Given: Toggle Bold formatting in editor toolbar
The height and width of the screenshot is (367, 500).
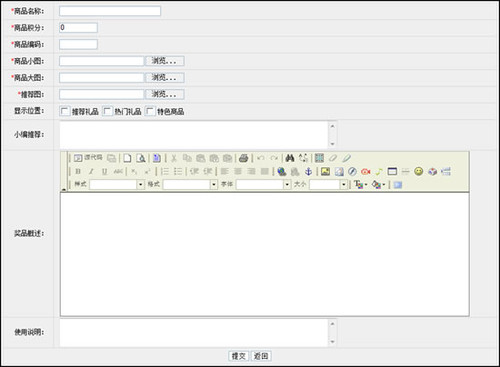Looking at the screenshot, I should click(78, 172).
